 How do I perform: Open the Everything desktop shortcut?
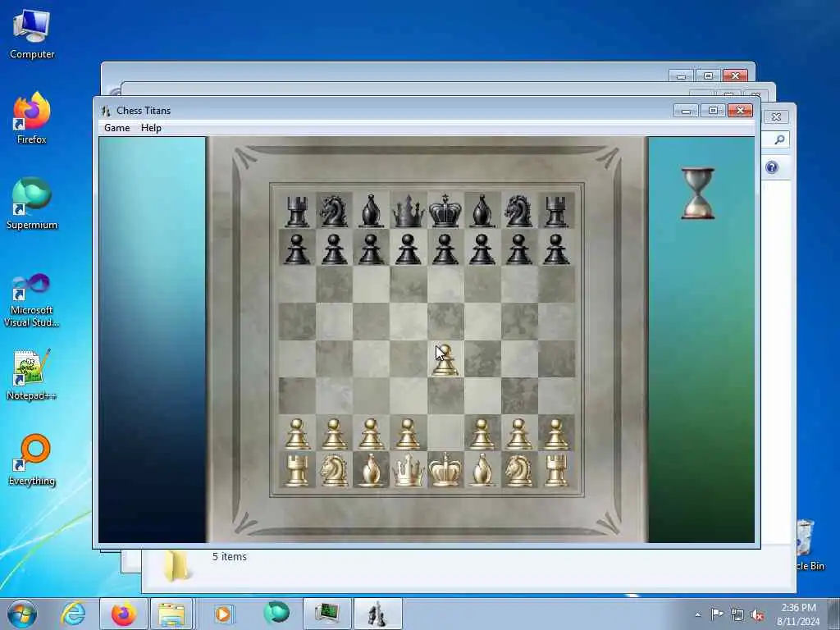(32, 459)
